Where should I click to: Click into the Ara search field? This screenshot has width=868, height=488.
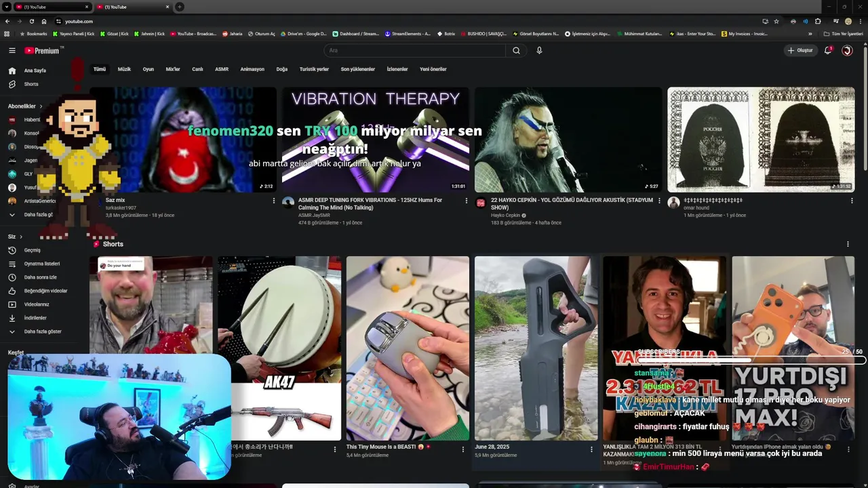(x=414, y=50)
